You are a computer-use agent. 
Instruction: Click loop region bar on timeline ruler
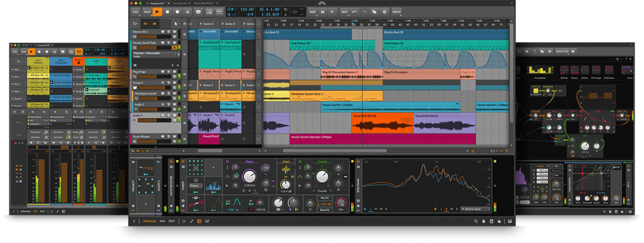click(x=352, y=28)
